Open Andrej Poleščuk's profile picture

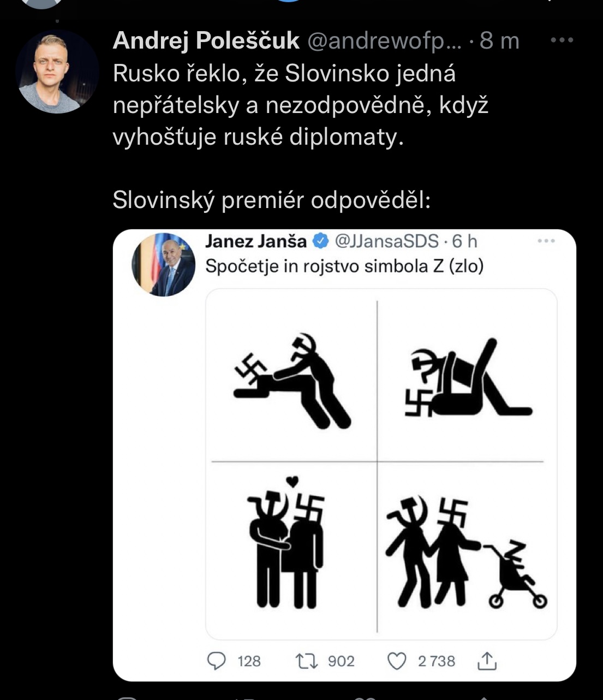coord(57,72)
